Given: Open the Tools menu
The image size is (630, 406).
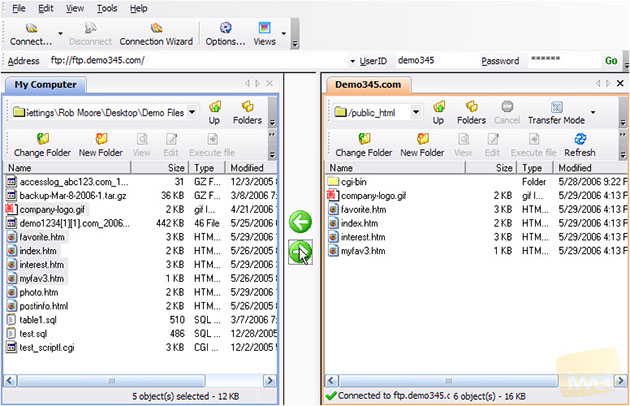Looking at the screenshot, I should (x=107, y=8).
